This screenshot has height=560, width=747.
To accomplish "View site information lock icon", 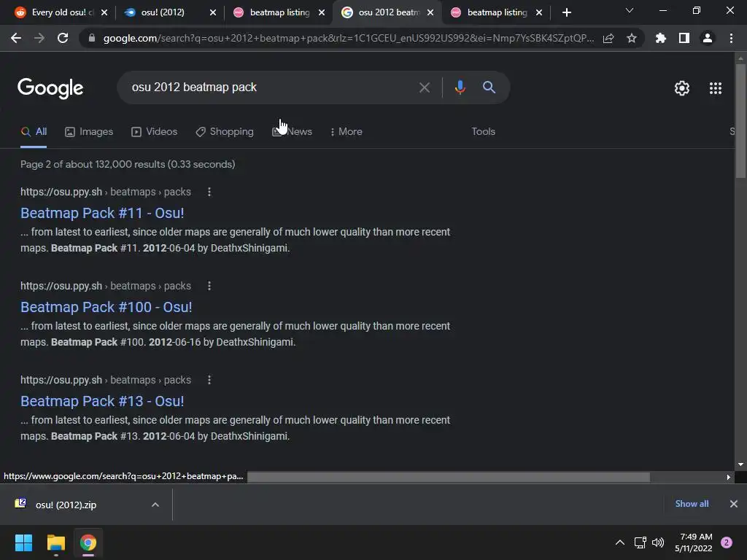I will (91, 38).
